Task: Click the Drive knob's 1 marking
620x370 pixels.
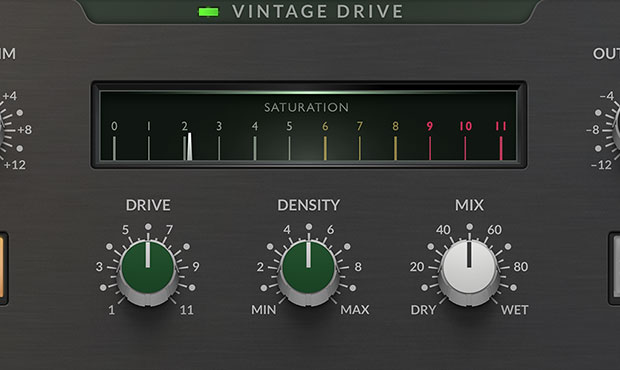Action: click(112, 310)
